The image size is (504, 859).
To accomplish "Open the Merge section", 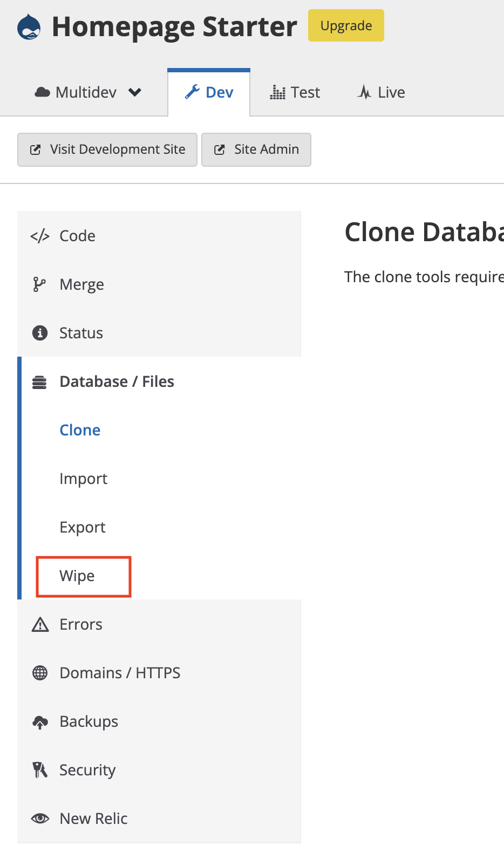I will point(159,284).
